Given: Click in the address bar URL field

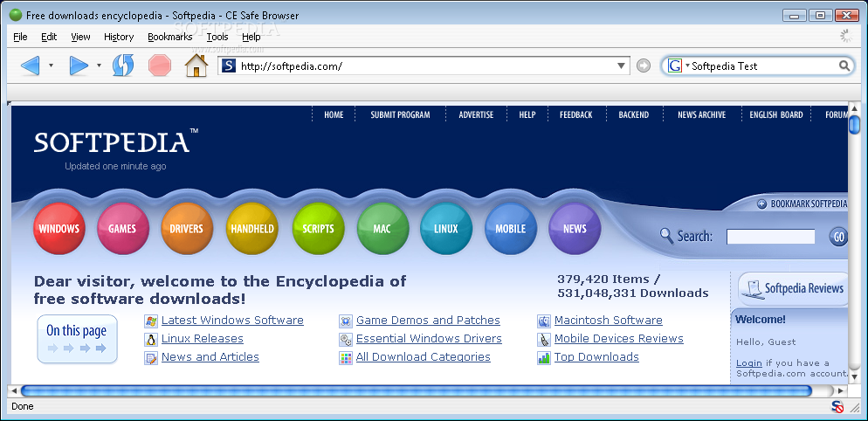Looking at the screenshot, I should tap(424, 66).
